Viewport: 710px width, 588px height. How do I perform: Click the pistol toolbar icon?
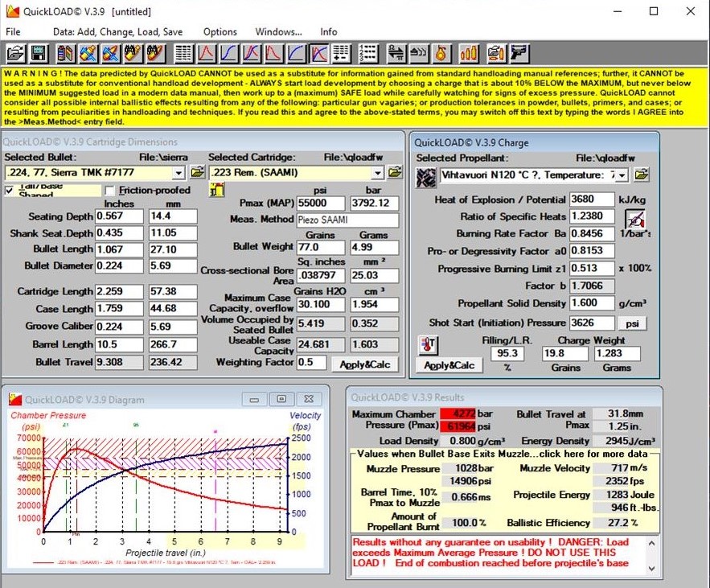click(519, 53)
